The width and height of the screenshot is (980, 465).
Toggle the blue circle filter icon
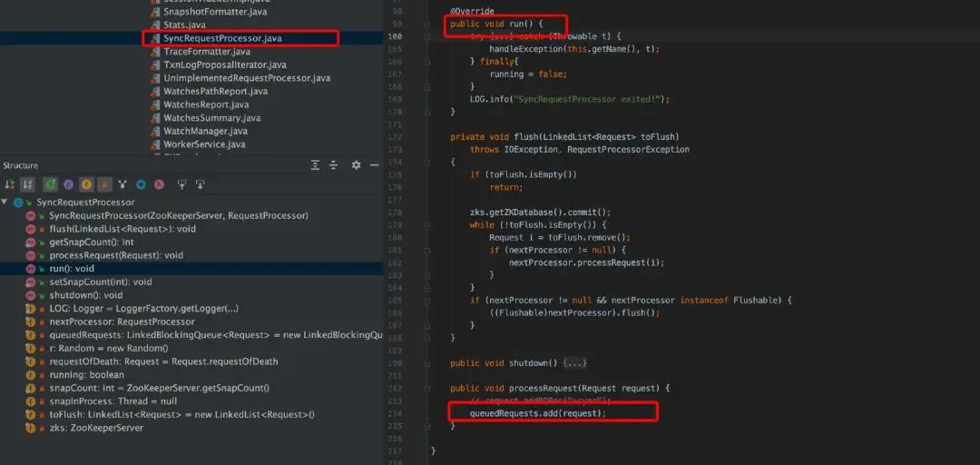141,184
